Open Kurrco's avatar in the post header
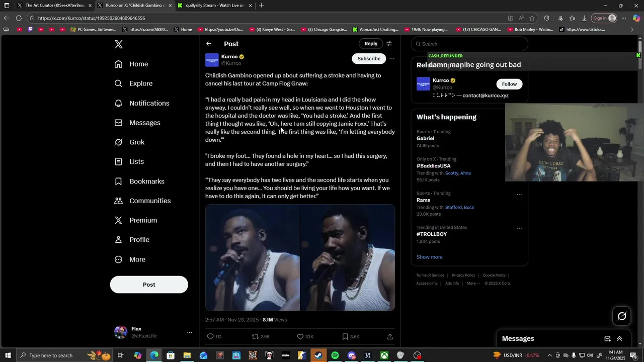644x362 pixels. tap(212, 60)
